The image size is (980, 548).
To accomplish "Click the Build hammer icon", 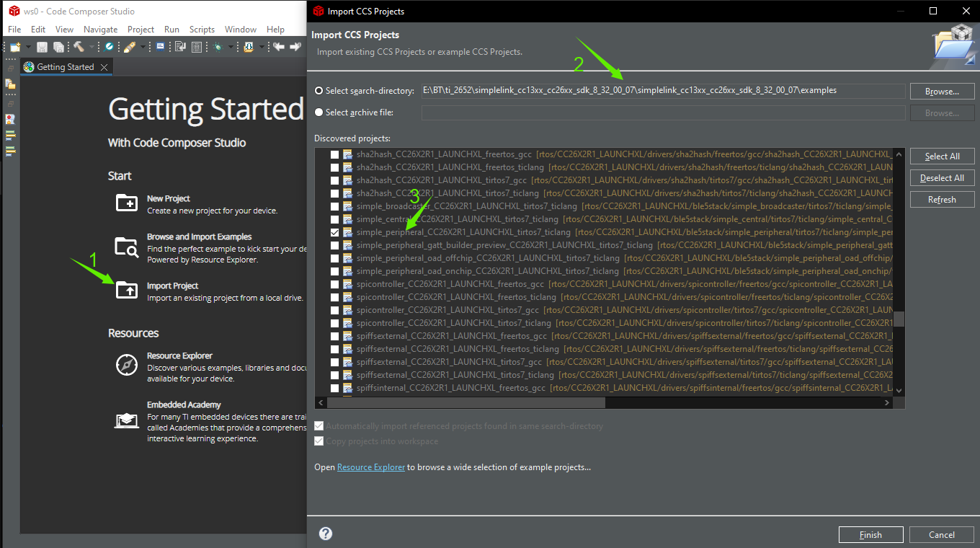I will 79,47.
